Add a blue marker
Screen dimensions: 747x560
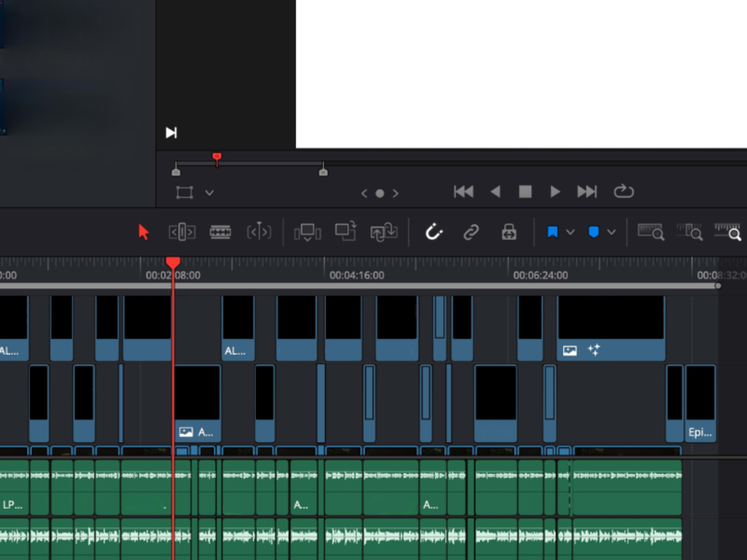593,232
